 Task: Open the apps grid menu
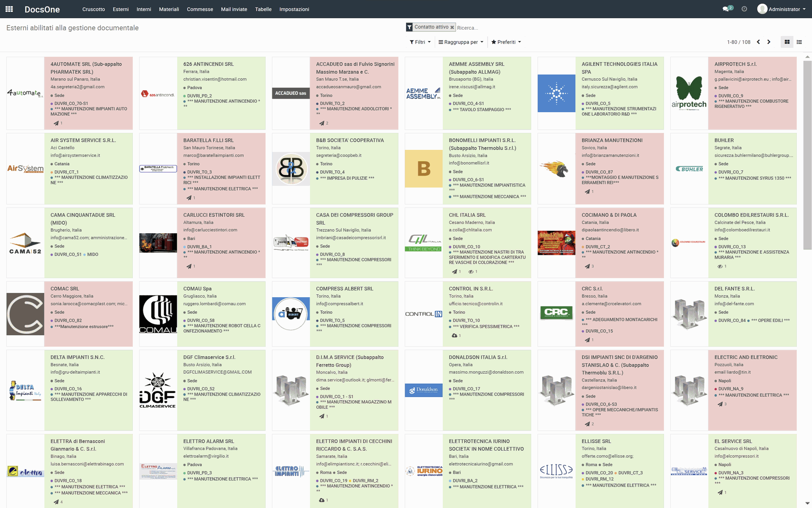pyautogui.click(x=9, y=9)
